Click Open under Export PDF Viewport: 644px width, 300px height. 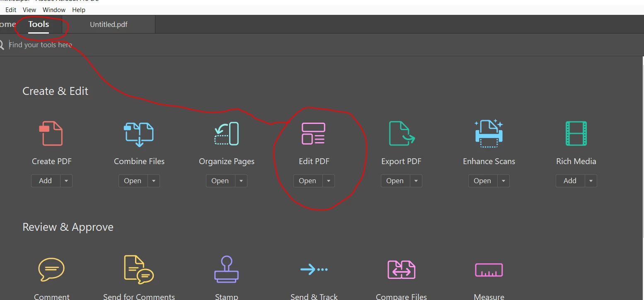395,181
